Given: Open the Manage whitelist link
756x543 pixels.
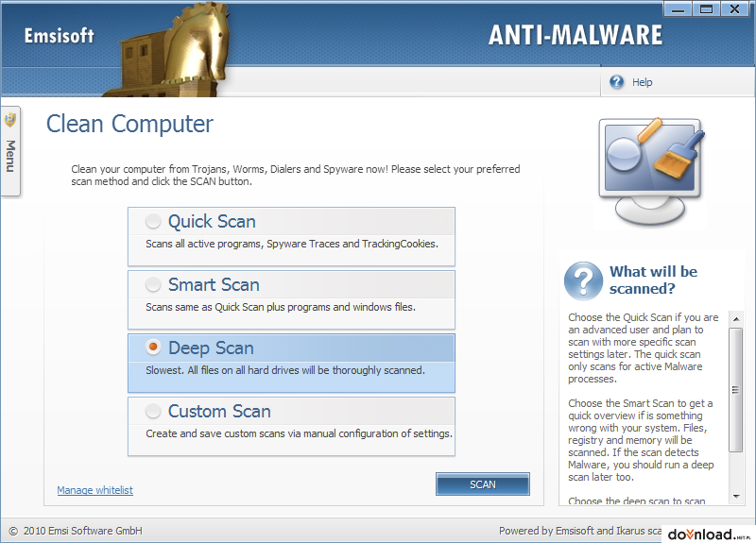Looking at the screenshot, I should coord(95,490).
